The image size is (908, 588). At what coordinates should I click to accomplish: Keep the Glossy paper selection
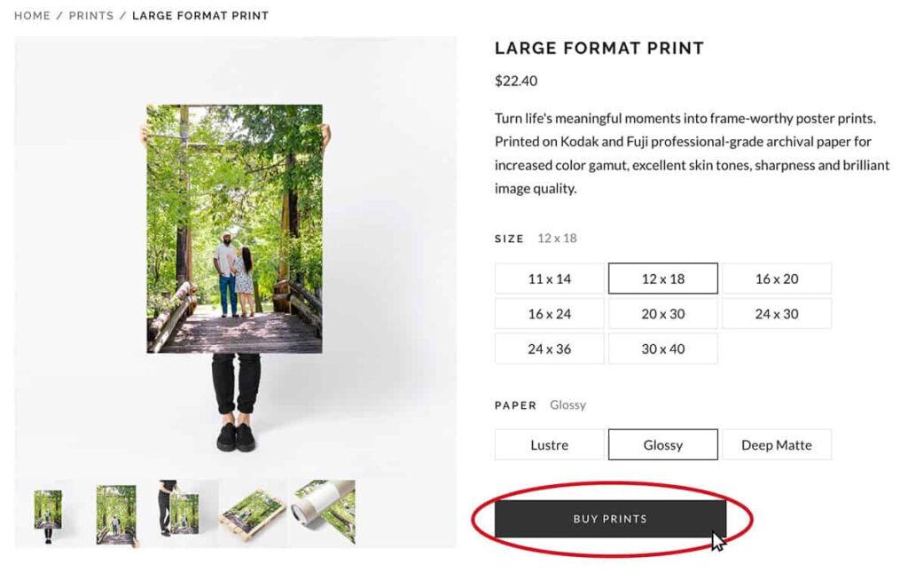(x=662, y=444)
